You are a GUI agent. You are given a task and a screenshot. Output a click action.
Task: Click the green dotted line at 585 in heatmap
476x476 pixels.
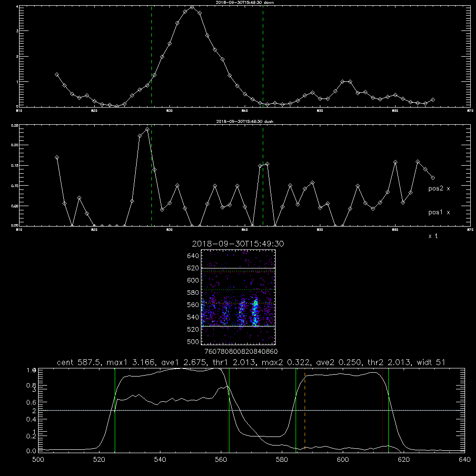click(x=238, y=290)
